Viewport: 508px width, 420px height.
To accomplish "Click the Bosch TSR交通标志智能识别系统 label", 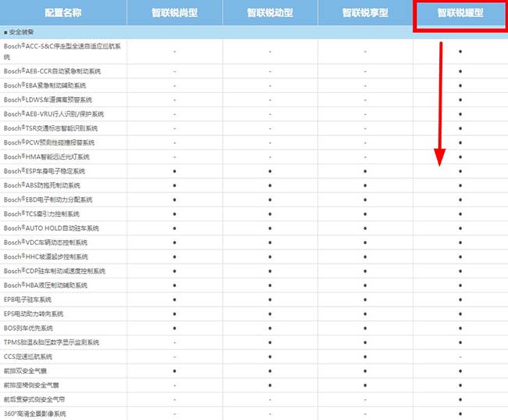I will (51, 128).
